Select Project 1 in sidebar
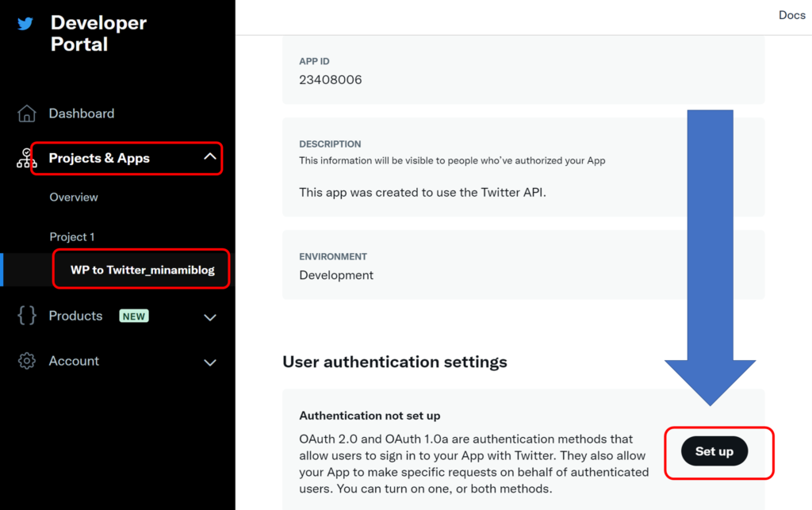 pos(72,236)
